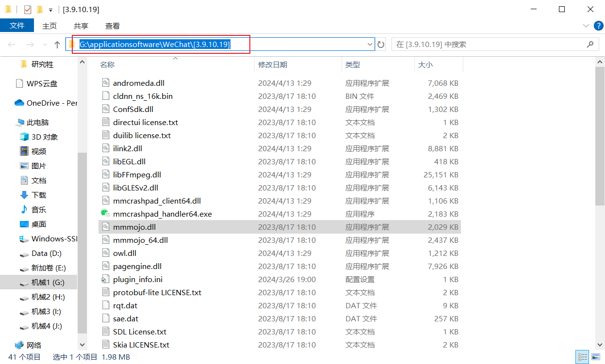Switch to the 共享 ribbon tab
The height and width of the screenshot is (364, 605).
[81, 26]
